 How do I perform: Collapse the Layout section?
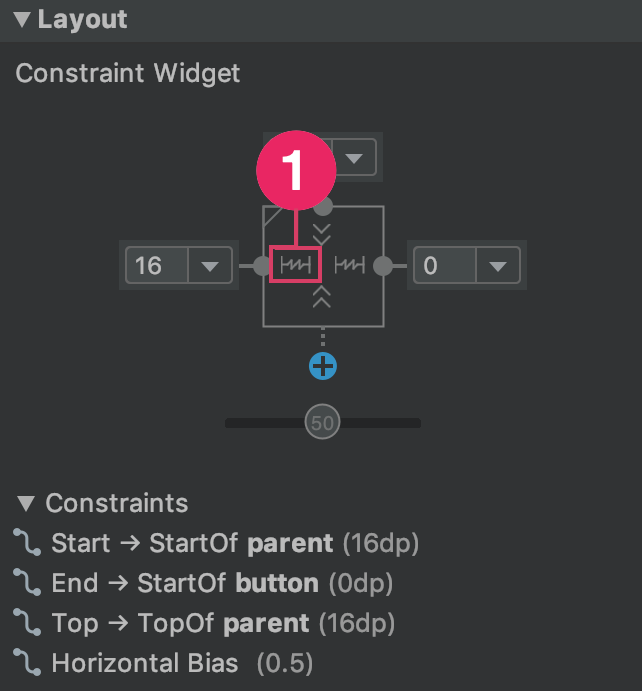[x=22, y=19]
